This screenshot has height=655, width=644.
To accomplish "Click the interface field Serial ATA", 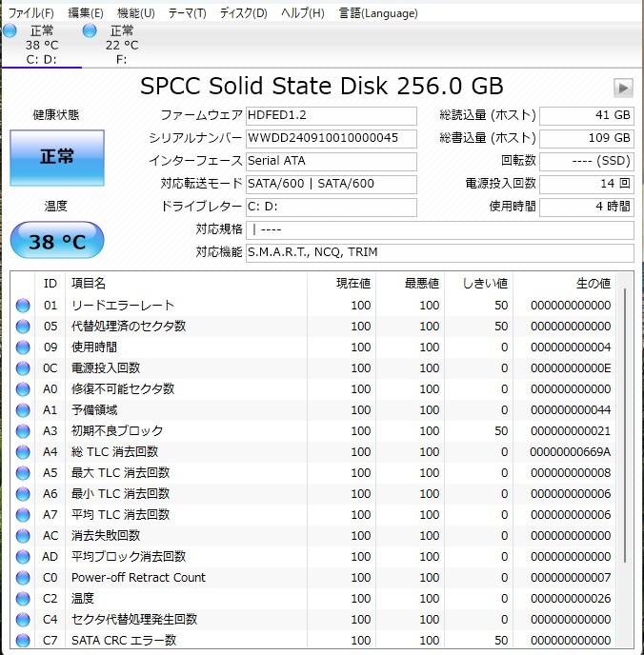I will pos(331,161).
